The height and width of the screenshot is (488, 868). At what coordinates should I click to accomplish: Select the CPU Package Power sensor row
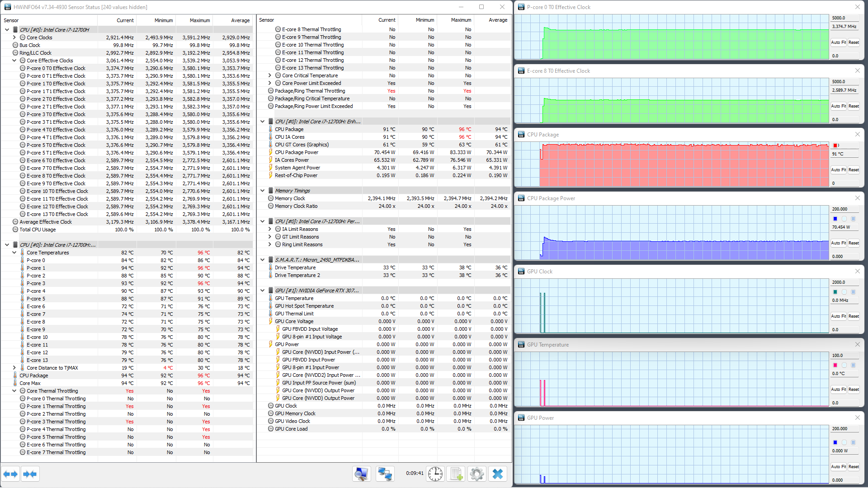point(296,152)
